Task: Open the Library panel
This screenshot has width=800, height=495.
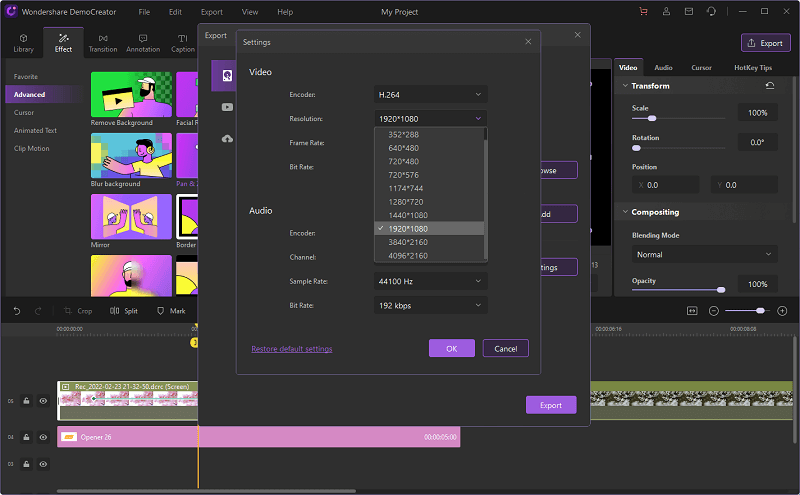Action: click(x=23, y=43)
